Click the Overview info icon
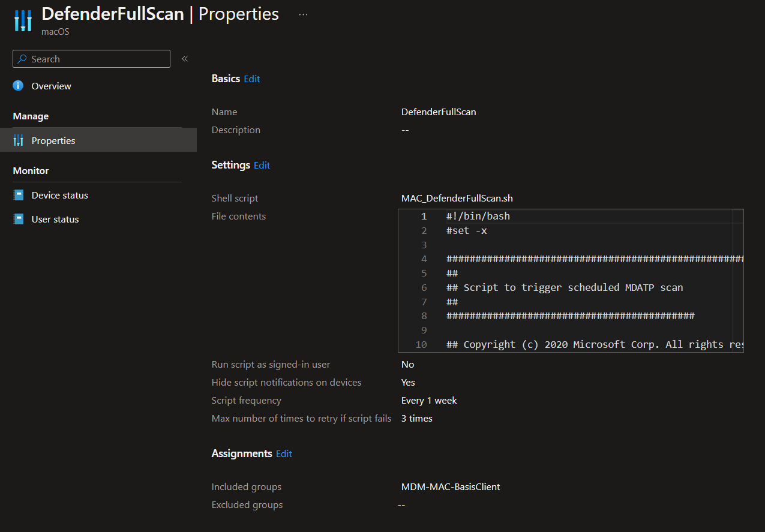 click(x=19, y=86)
